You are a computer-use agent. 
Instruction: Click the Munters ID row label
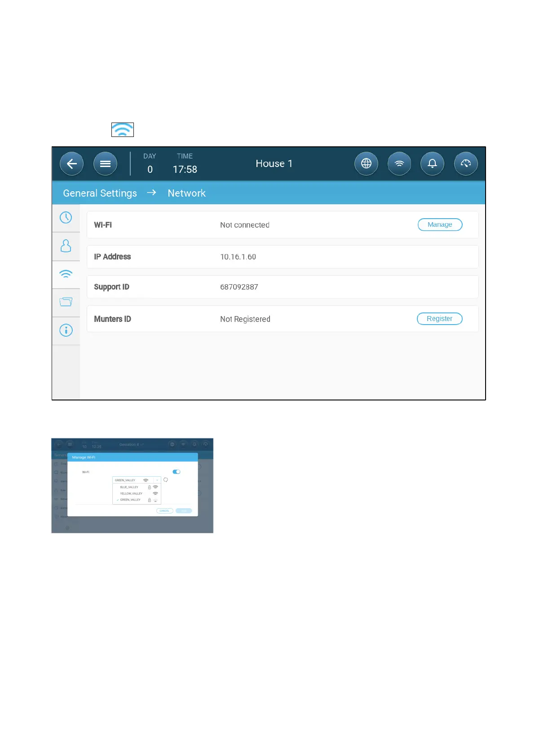pos(112,319)
